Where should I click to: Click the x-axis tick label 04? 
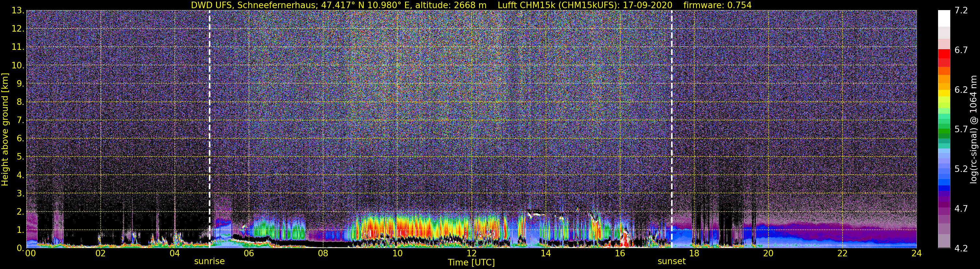tap(175, 253)
